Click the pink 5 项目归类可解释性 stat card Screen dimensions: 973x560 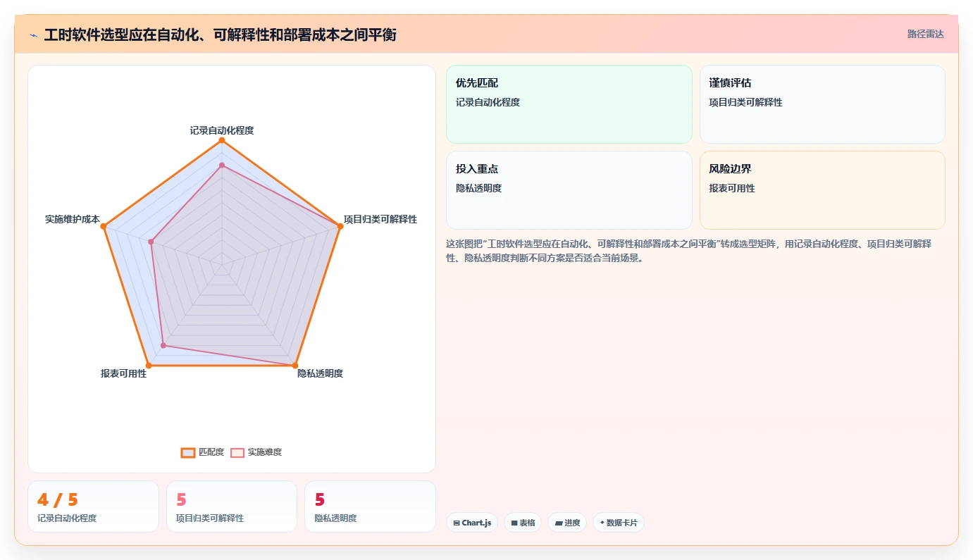[232, 506]
